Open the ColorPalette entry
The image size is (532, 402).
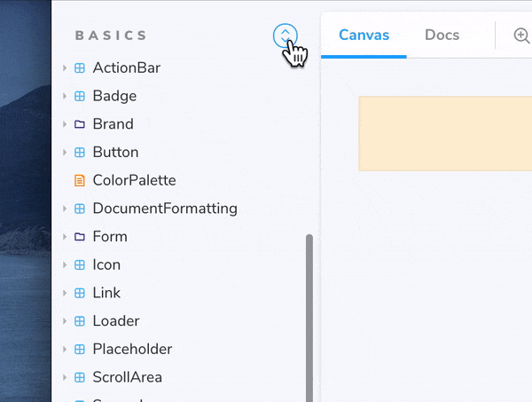(x=134, y=180)
